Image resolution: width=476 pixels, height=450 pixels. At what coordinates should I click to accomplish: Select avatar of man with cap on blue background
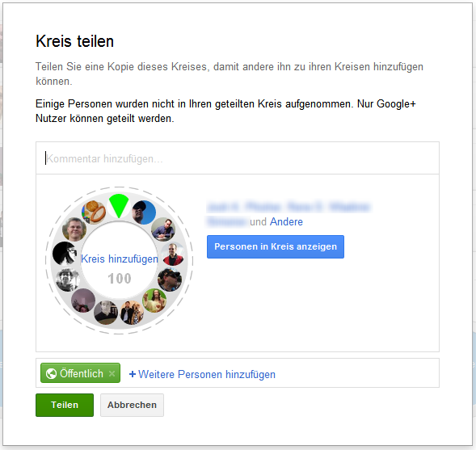pos(144,212)
